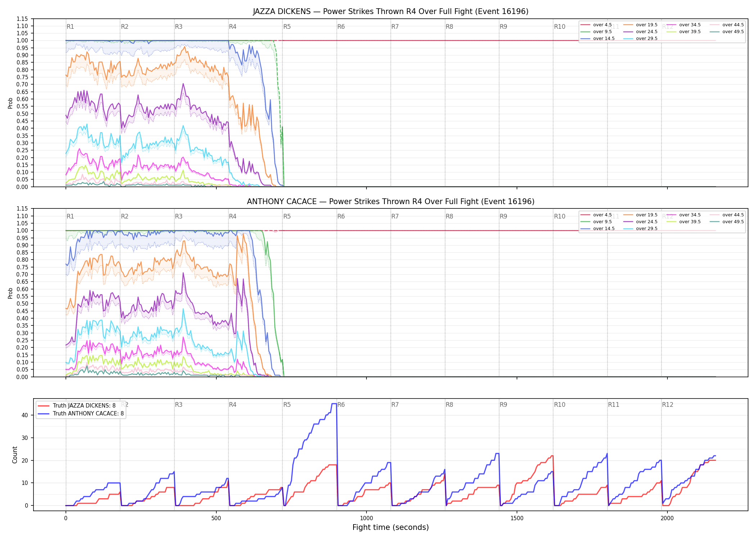Select 'over 34.5' in the Dickens chart legend
The width and height of the screenshot is (756, 540).
pos(684,25)
